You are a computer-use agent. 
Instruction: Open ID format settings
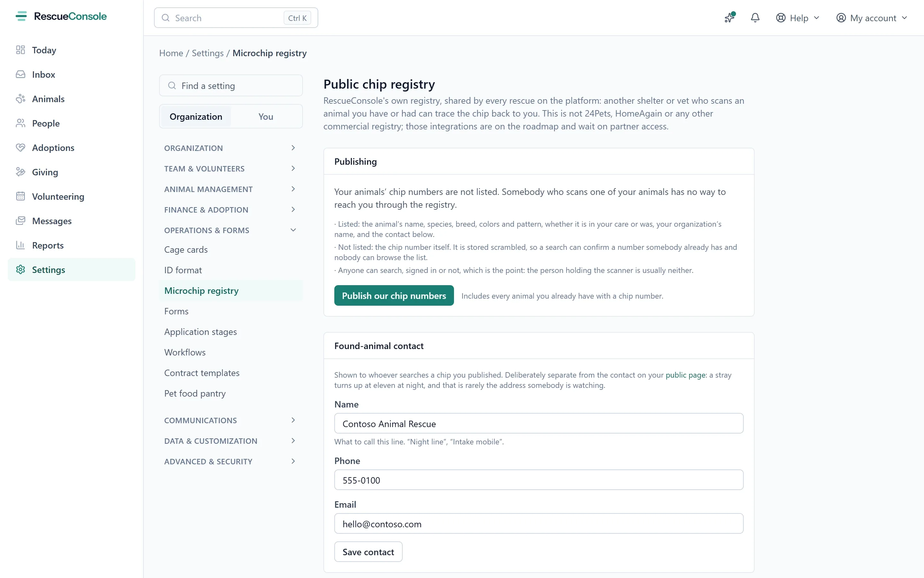[231, 270]
